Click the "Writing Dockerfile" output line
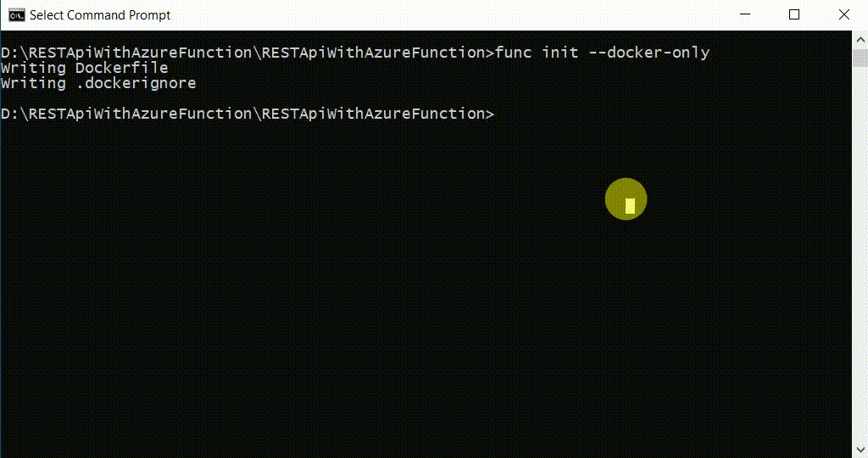This screenshot has height=458, width=868. tap(85, 68)
